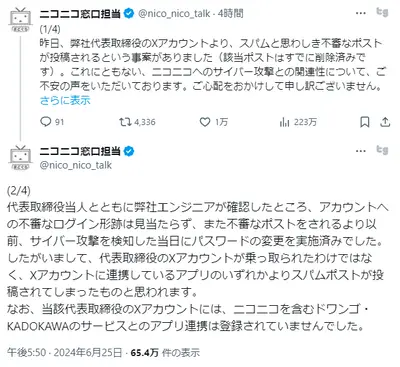
Task: Bookmark the first tweet
Action: (365, 122)
